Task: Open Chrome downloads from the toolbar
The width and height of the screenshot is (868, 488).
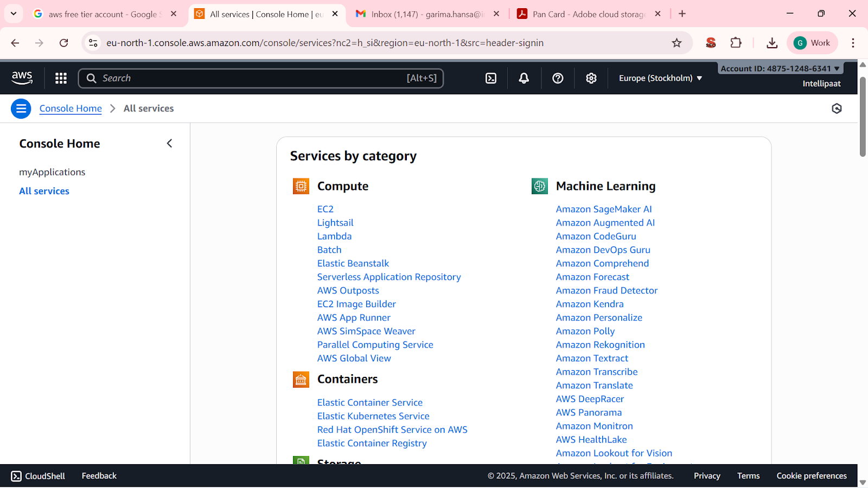Action: coord(772,43)
